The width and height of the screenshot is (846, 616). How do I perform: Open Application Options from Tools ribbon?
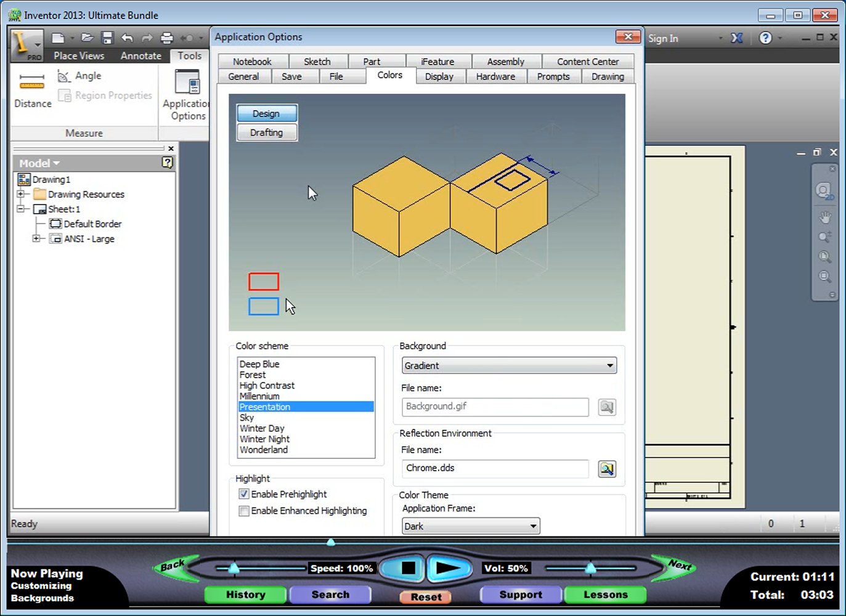coord(186,94)
